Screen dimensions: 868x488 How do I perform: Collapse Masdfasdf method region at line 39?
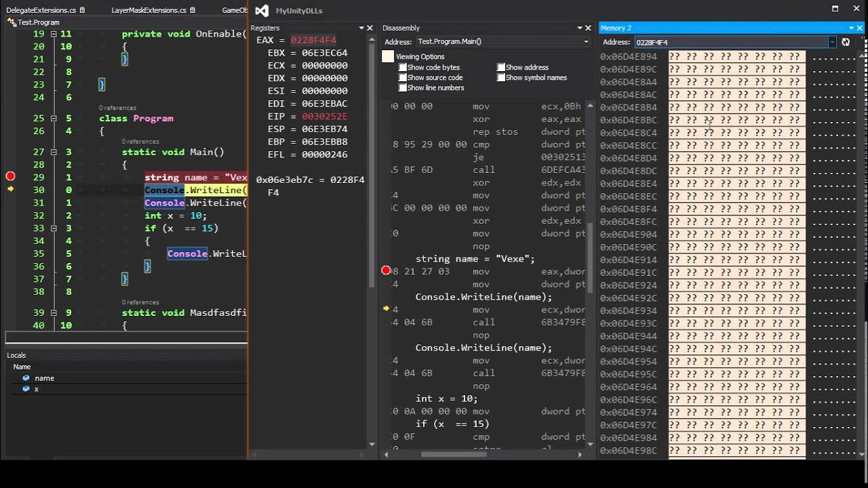[x=53, y=312]
